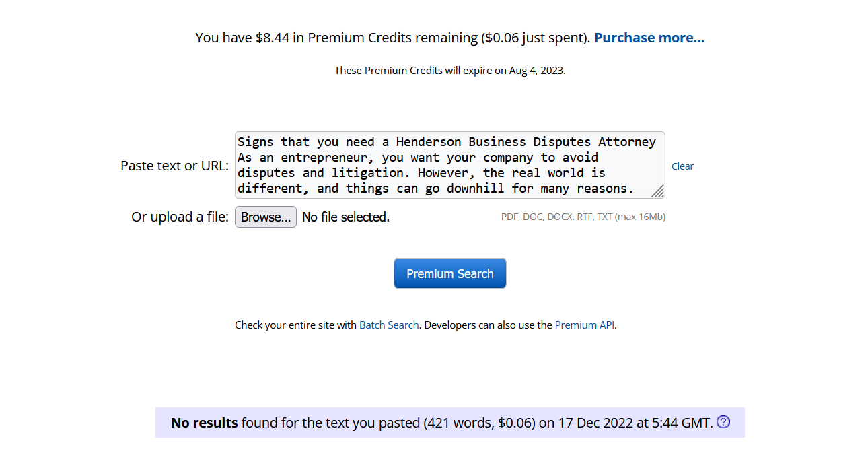Open the Purchase more link
The width and height of the screenshot is (868, 476).
pyautogui.click(x=649, y=38)
